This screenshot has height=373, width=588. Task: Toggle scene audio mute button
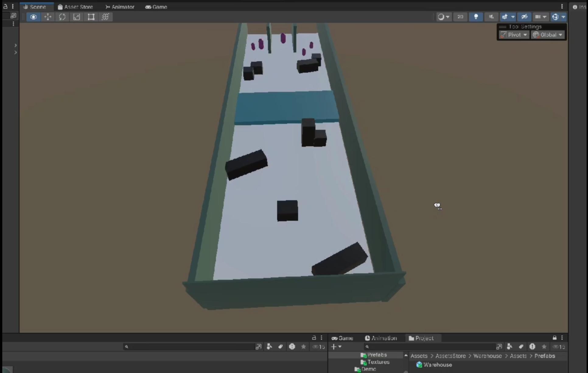[x=491, y=17]
